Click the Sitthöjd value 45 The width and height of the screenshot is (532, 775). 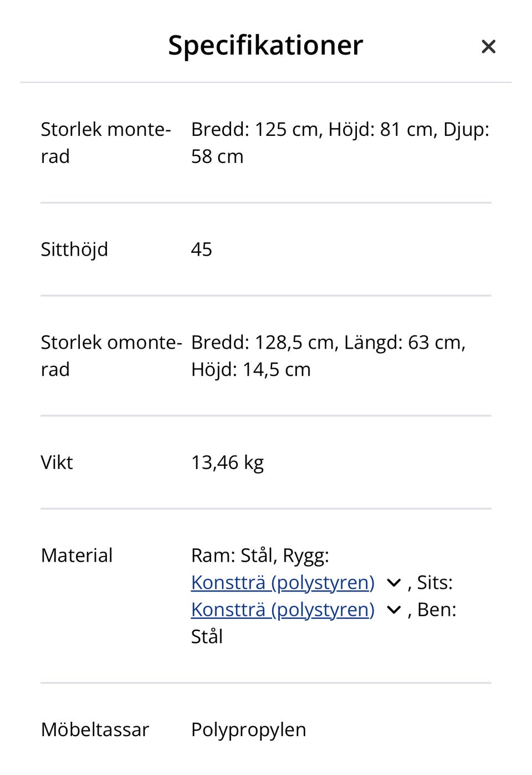point(202,249)
